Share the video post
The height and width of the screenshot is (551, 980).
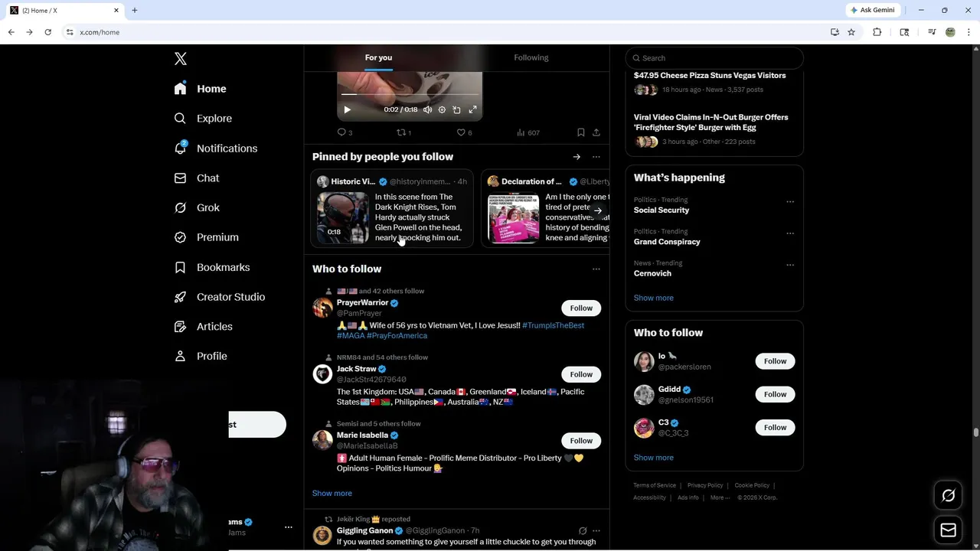(x=596, y=132)
